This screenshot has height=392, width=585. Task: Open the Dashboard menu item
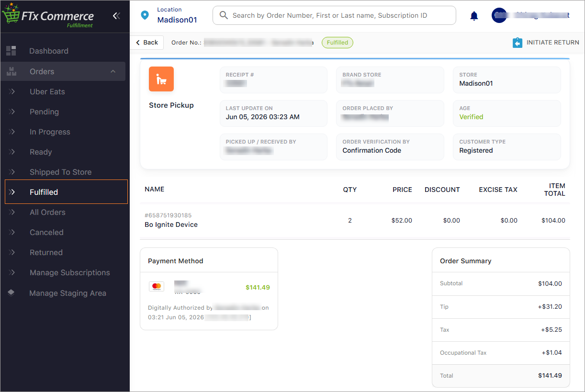(x=49, y=51)
